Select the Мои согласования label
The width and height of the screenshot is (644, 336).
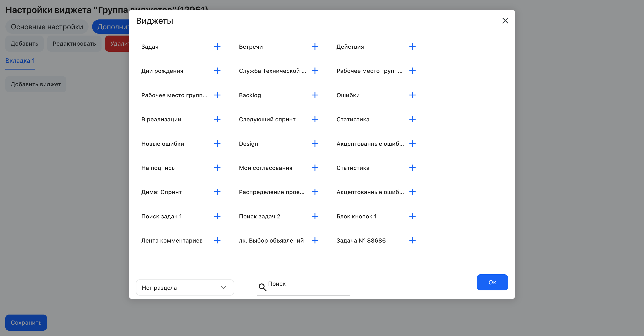265,168
